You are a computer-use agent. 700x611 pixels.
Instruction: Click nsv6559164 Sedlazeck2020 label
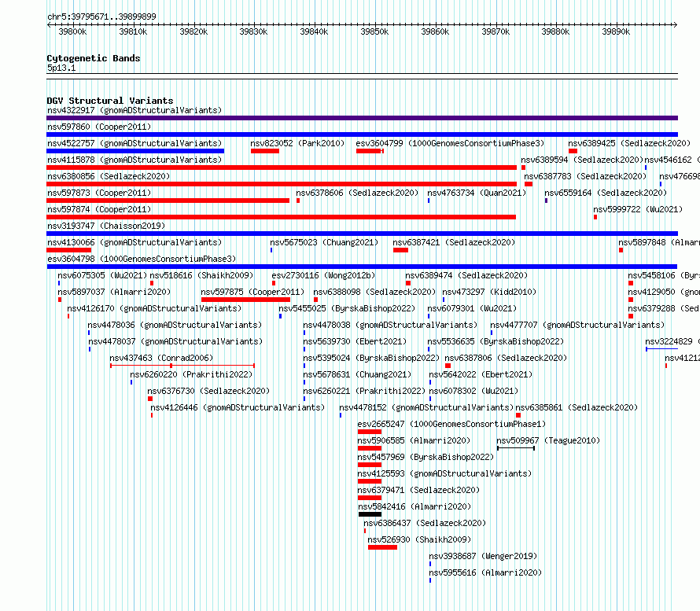click(606, 193)
